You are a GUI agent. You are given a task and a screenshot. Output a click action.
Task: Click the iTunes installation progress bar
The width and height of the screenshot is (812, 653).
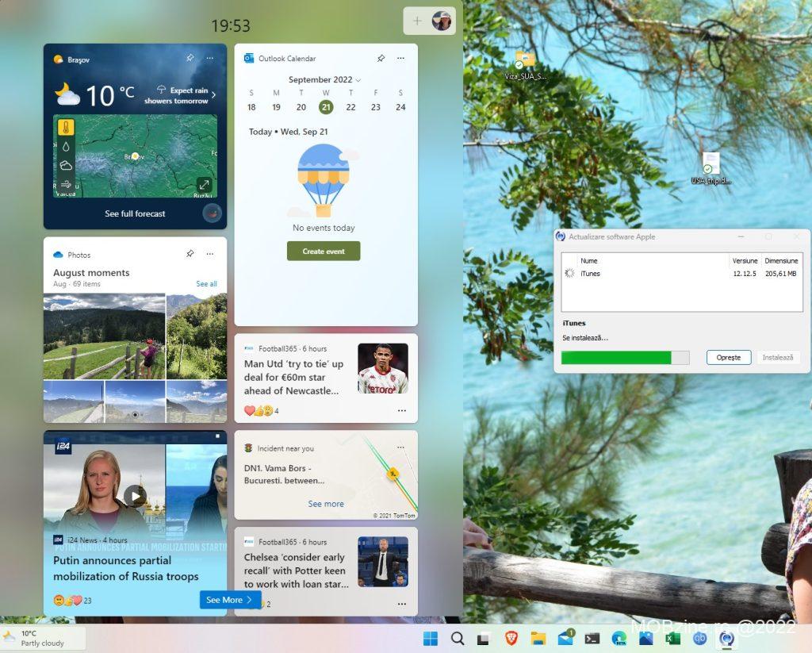(x=624, y=357)
